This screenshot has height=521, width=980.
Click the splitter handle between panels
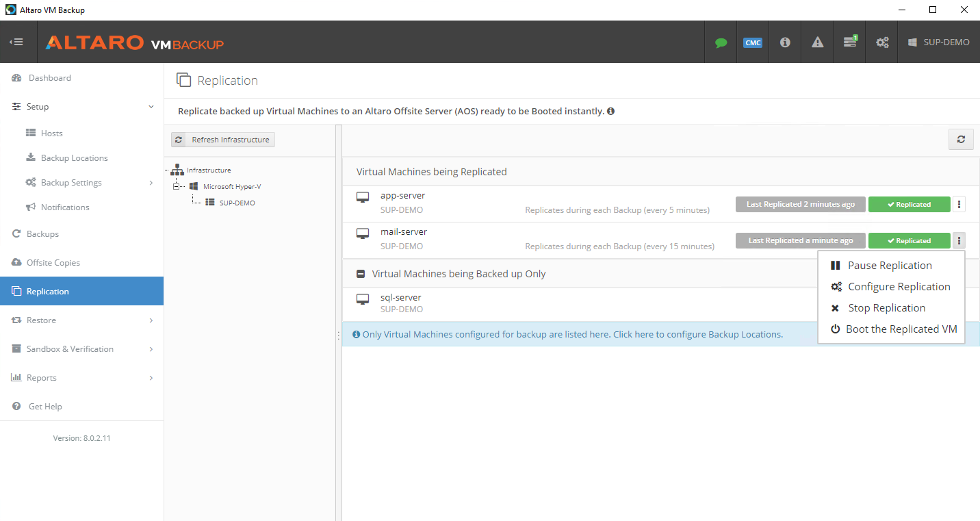point(339,335)
